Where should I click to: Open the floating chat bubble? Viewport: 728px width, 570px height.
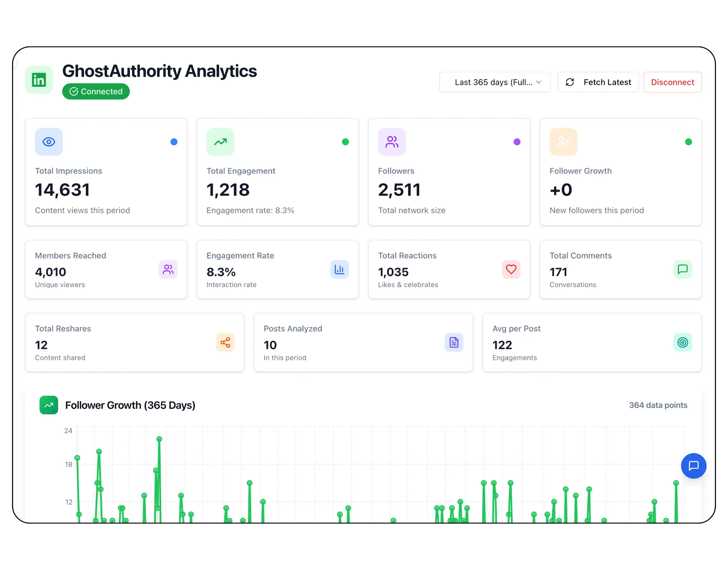[694, 466]
